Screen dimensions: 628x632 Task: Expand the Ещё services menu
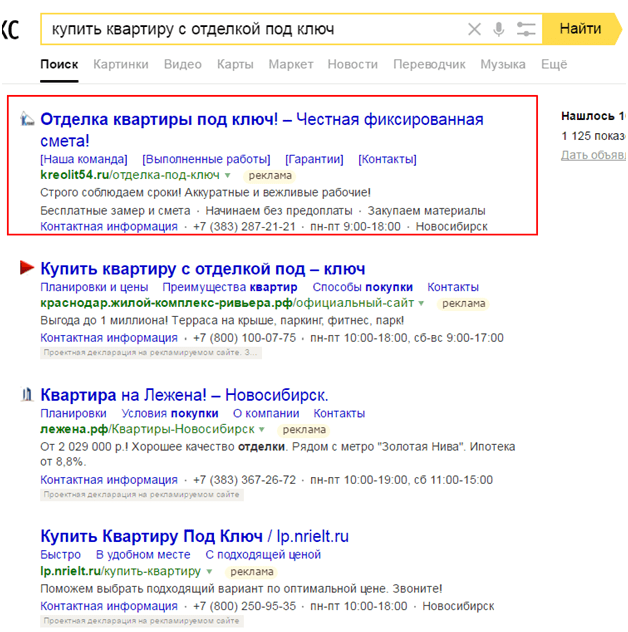[554, 64]
